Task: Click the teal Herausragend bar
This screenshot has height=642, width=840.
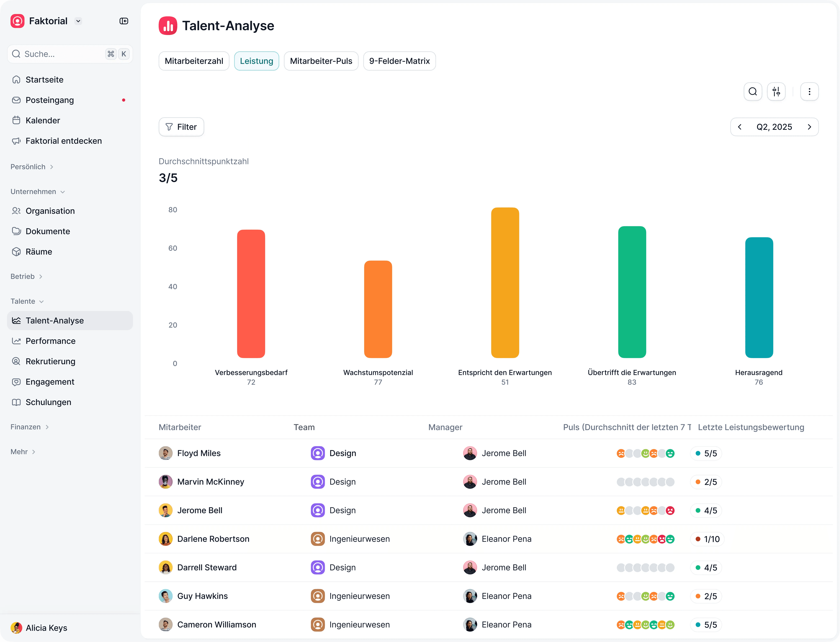Action: point(759,298)
